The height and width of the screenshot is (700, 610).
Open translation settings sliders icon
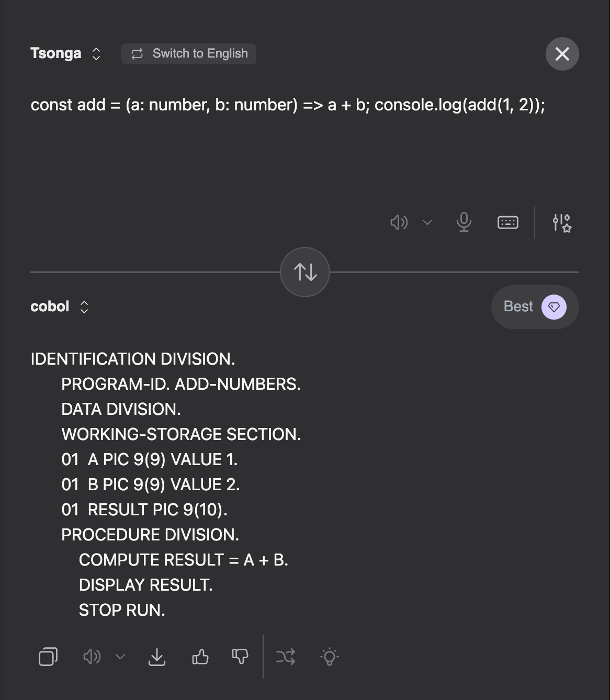562,222
